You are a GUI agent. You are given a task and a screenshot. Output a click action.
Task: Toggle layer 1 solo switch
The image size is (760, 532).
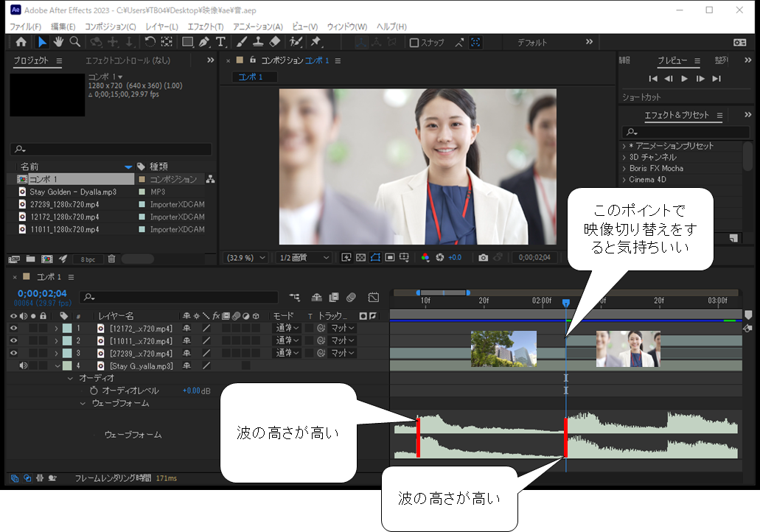coord(33,328)
